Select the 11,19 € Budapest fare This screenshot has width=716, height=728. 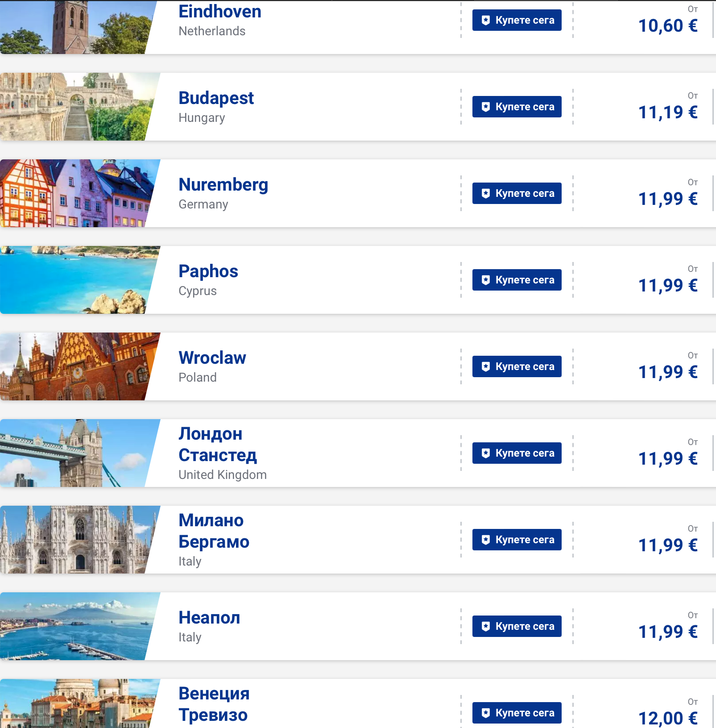[x=667, y=112]
